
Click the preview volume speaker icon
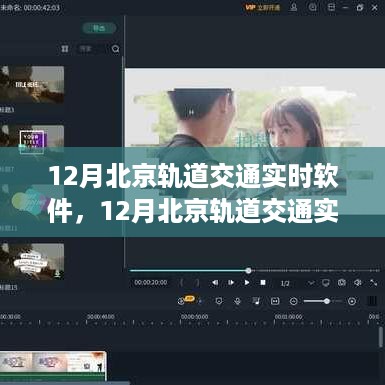[x=358, y=283]
